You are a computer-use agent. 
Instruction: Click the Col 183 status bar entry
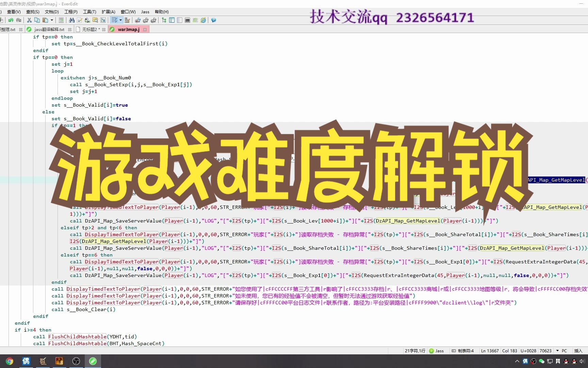(509, 351)
